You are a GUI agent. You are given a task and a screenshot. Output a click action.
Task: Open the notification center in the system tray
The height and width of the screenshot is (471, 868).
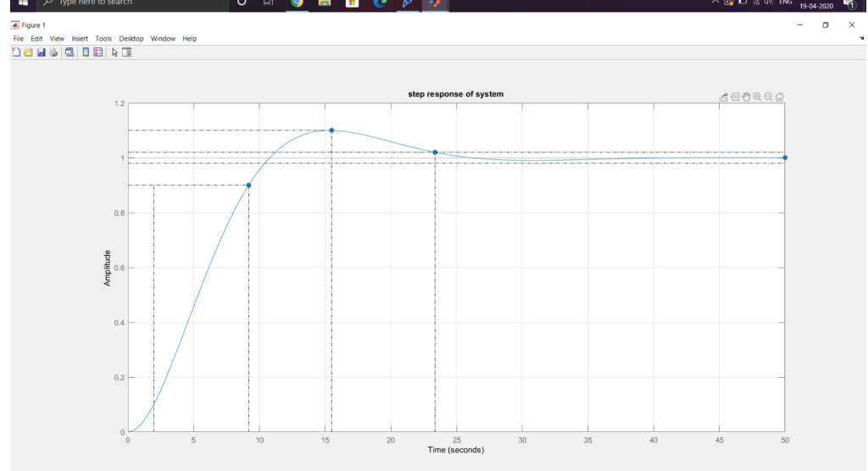tap(849, 4)
